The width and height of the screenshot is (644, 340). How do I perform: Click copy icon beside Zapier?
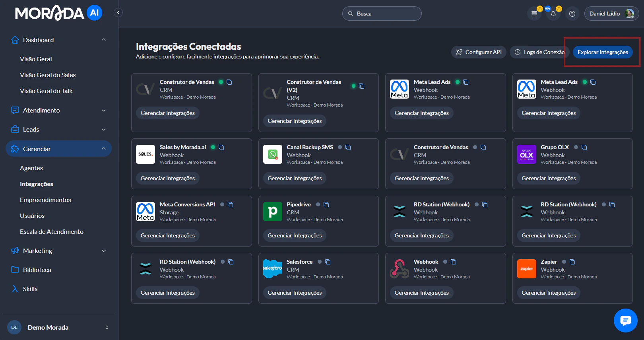tap(572, 262)
